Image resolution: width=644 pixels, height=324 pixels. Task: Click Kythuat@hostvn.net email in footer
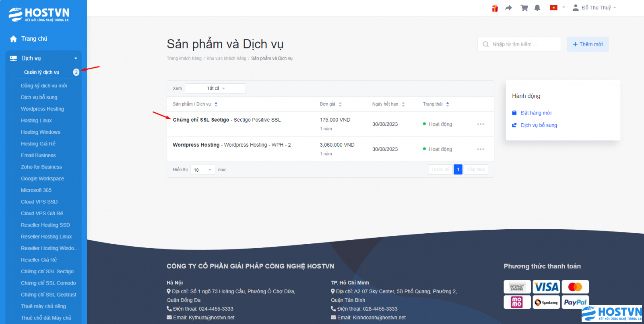coord(211,318)
